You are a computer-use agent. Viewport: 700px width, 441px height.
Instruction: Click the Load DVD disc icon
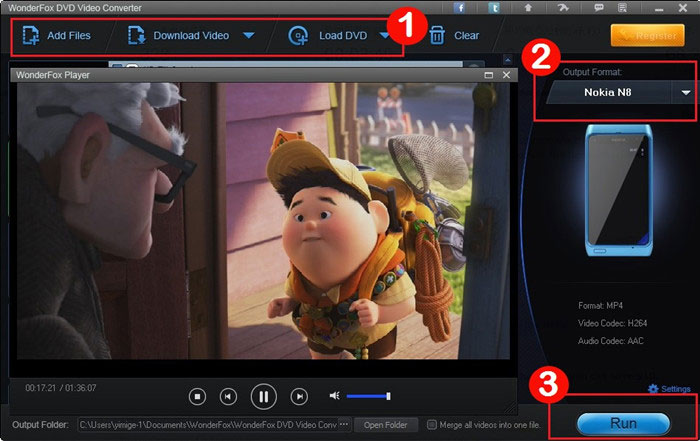tap(298, 36)
